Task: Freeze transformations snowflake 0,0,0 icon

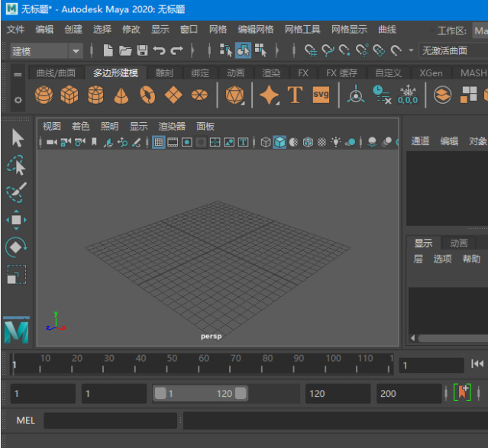Action: coord(408,95)
